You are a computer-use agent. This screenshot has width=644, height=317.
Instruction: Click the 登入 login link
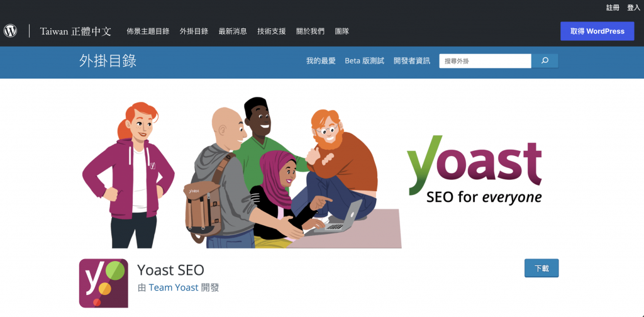tap(634, 8)
